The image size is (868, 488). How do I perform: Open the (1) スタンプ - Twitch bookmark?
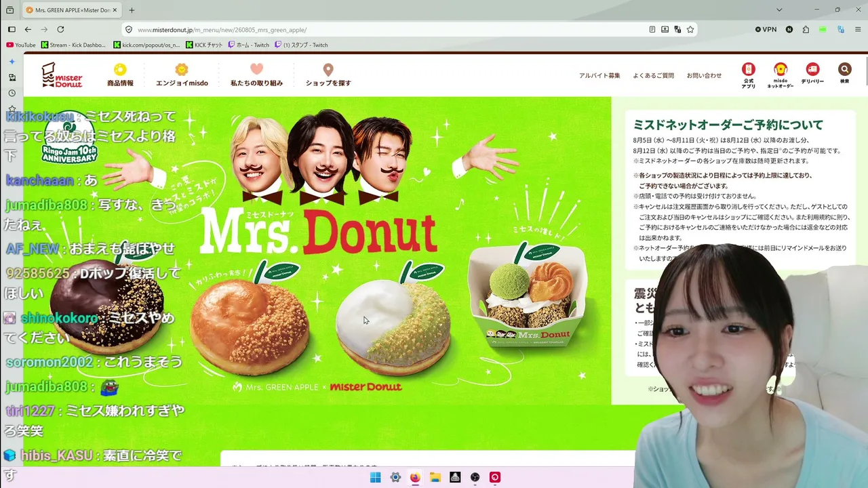point(302,45)
